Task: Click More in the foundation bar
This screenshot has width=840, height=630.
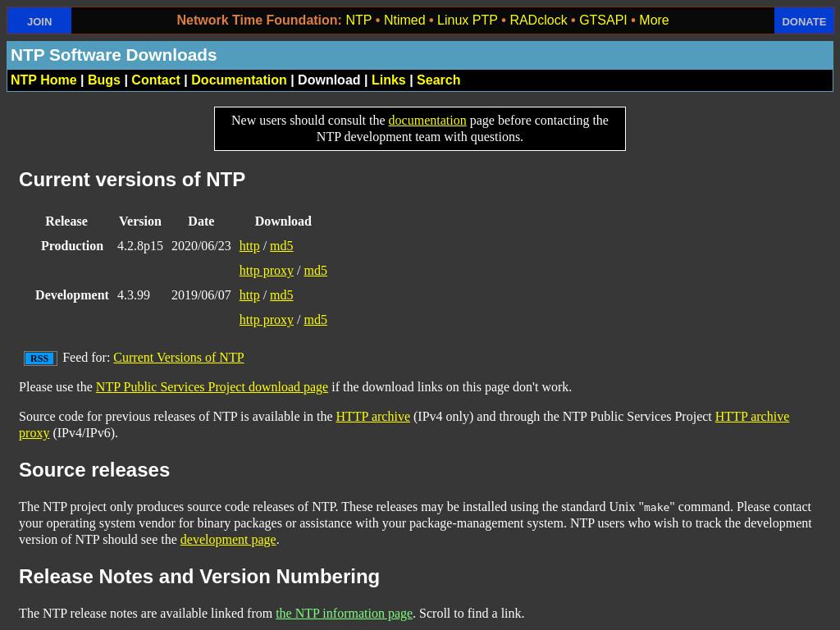Action: click(x=654, y=21)
